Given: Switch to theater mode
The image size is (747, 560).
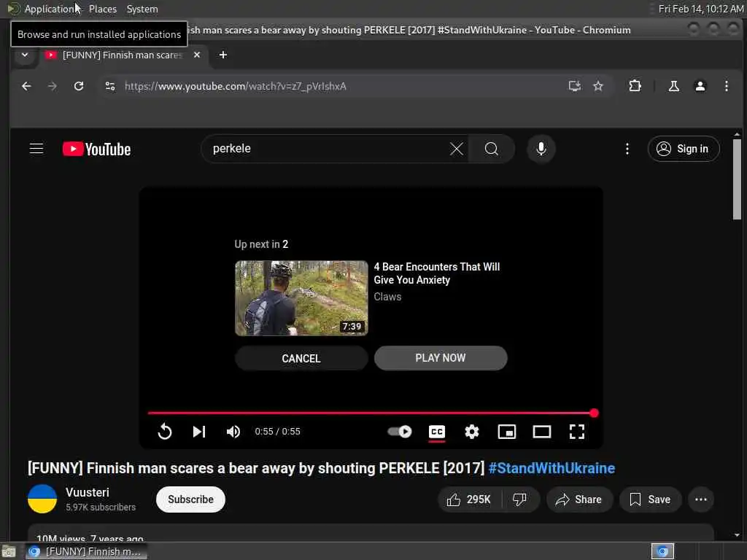Looking at the screenshot, I should pos(542,432).
